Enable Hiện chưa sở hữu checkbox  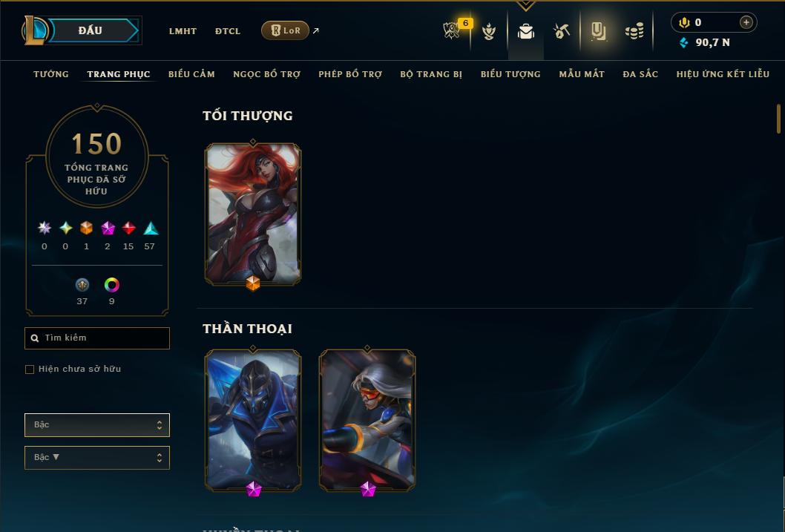point(30,370)
